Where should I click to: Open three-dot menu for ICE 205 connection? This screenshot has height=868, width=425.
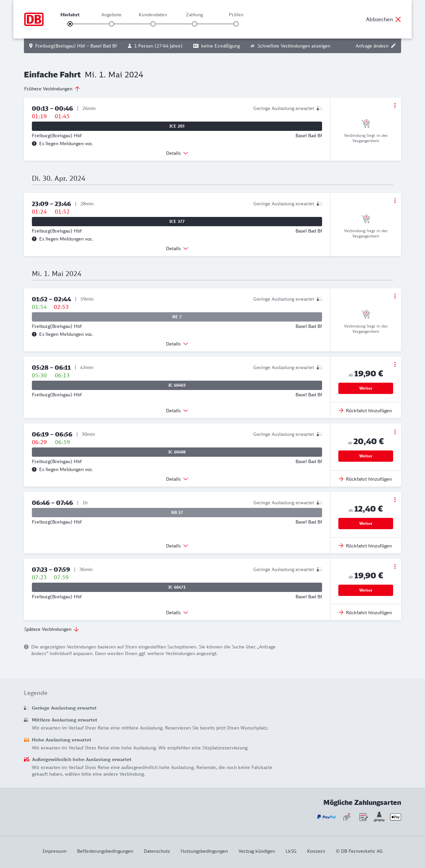coord(395,105)
